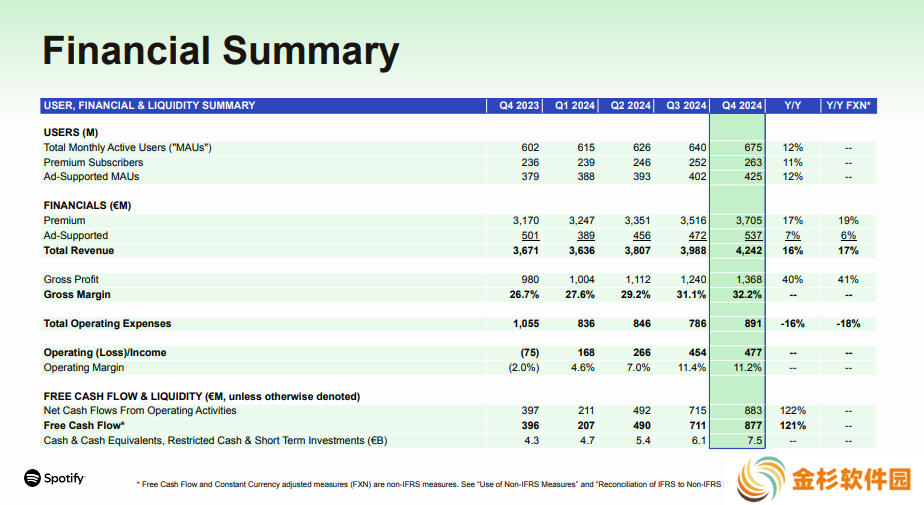The image size is (924, 505).
Task: Click the Gross Margin row label
Action: (77, 294)
